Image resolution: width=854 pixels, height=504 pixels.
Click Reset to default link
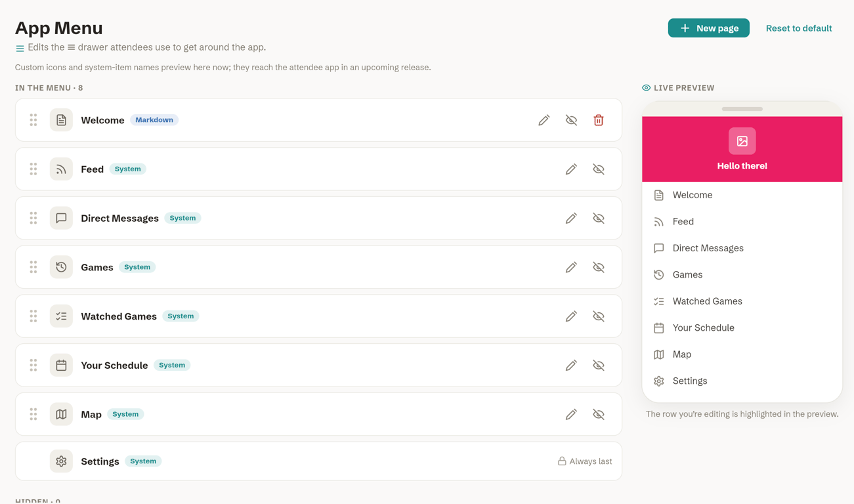click(x=799, y=28)
